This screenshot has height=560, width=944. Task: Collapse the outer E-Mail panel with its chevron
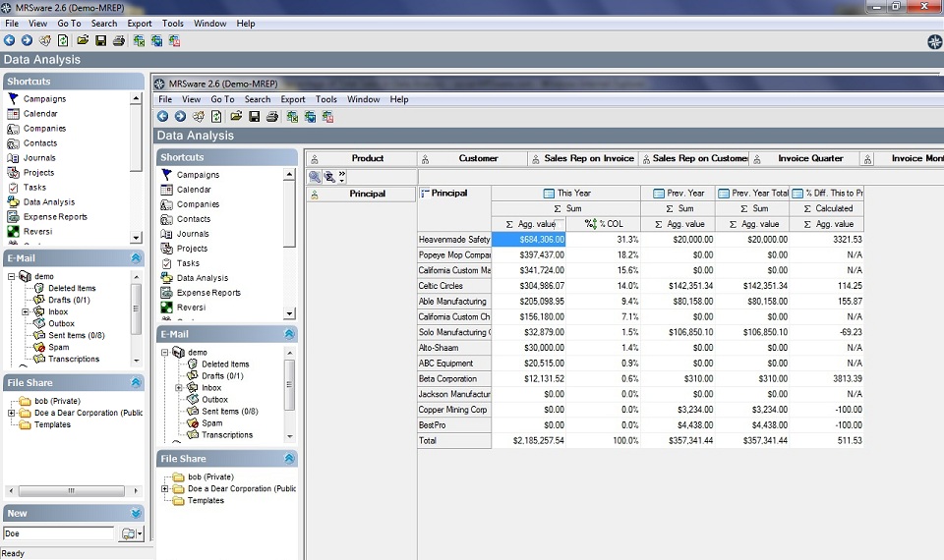136,258
